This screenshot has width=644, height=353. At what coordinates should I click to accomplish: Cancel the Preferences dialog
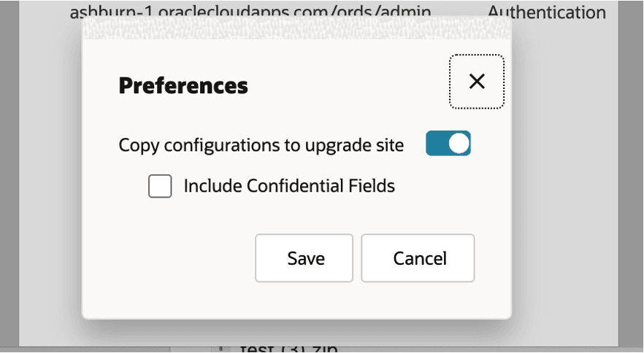click(x=418, y=258)
